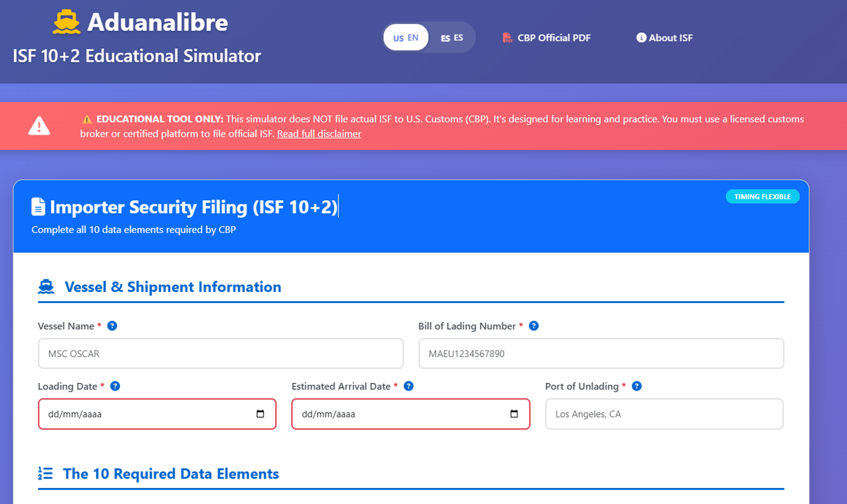Open the Read full disclaimer link
This screenshot has height=504, width=847.
click(319, 134)
